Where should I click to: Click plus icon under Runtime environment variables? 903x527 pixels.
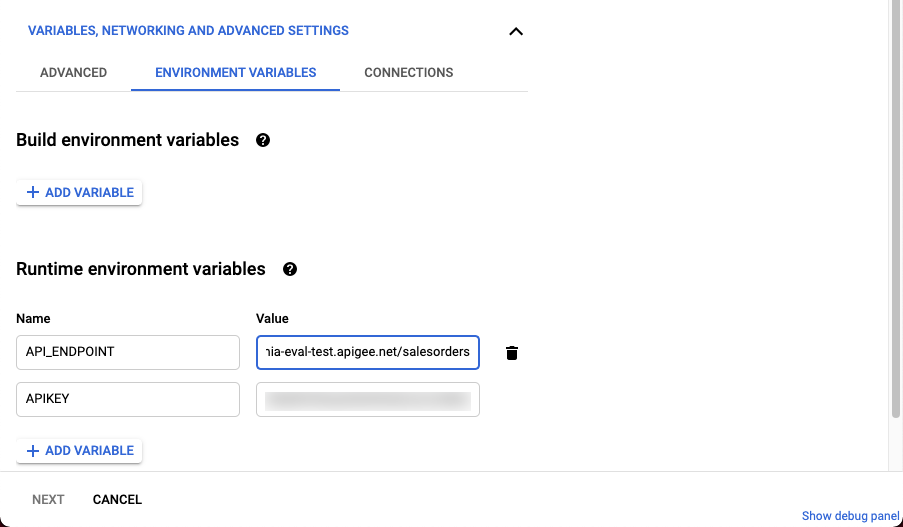click(x=33, y=450)
